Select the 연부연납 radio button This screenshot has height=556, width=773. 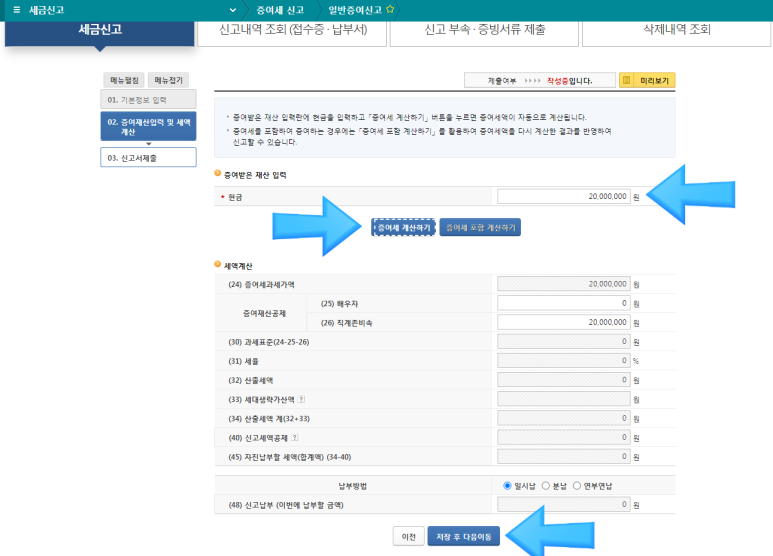tap(577, 486)
